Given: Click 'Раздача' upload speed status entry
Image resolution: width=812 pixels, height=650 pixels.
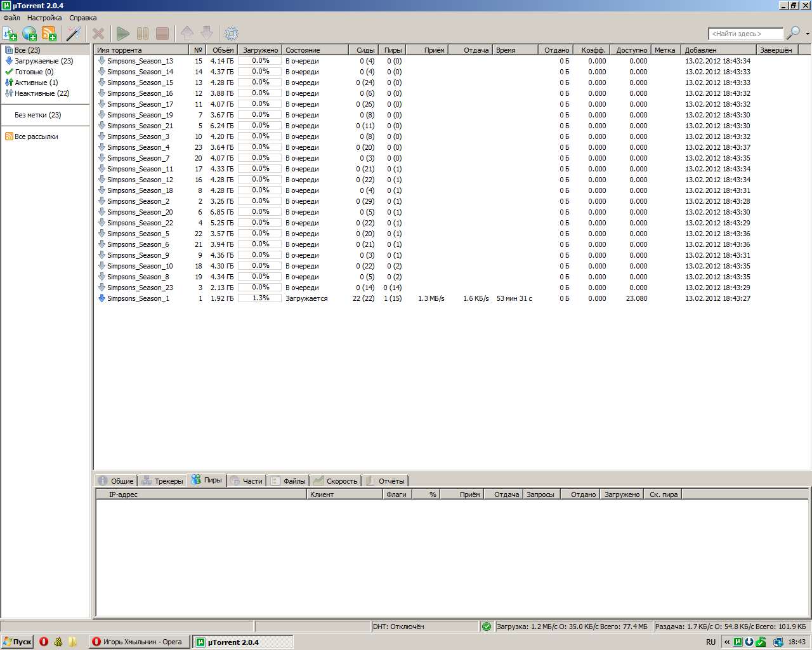Looking at the screenshot, I should tap(731, 627).
